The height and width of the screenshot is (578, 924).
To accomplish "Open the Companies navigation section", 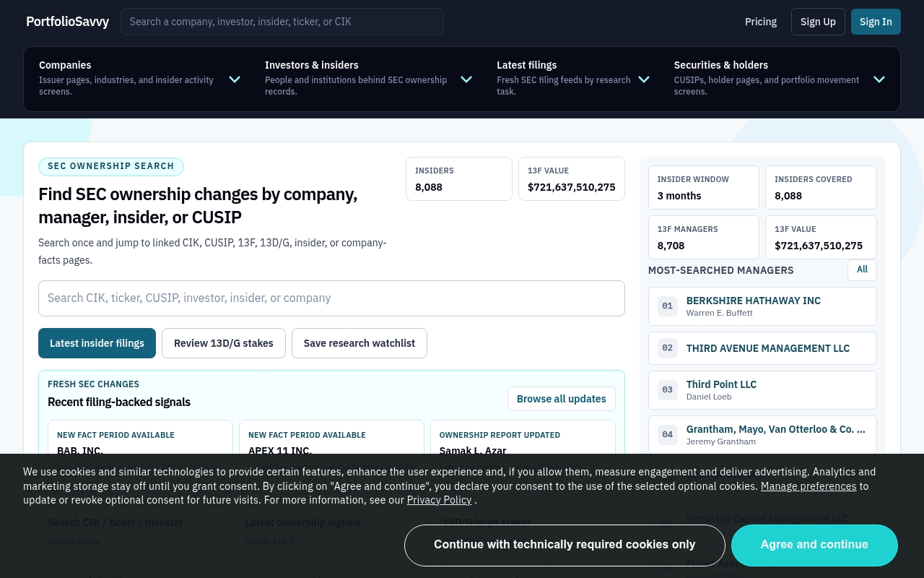I will (139, 79).
